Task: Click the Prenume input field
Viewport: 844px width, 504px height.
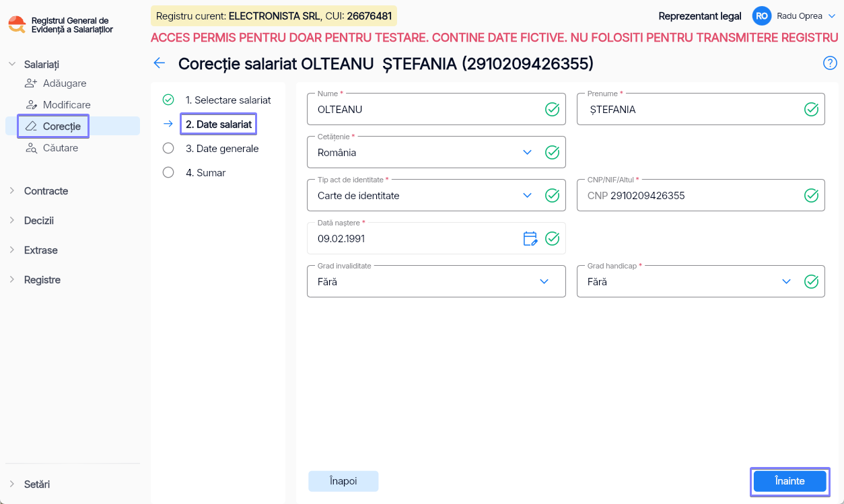Action: pos(701,109)
